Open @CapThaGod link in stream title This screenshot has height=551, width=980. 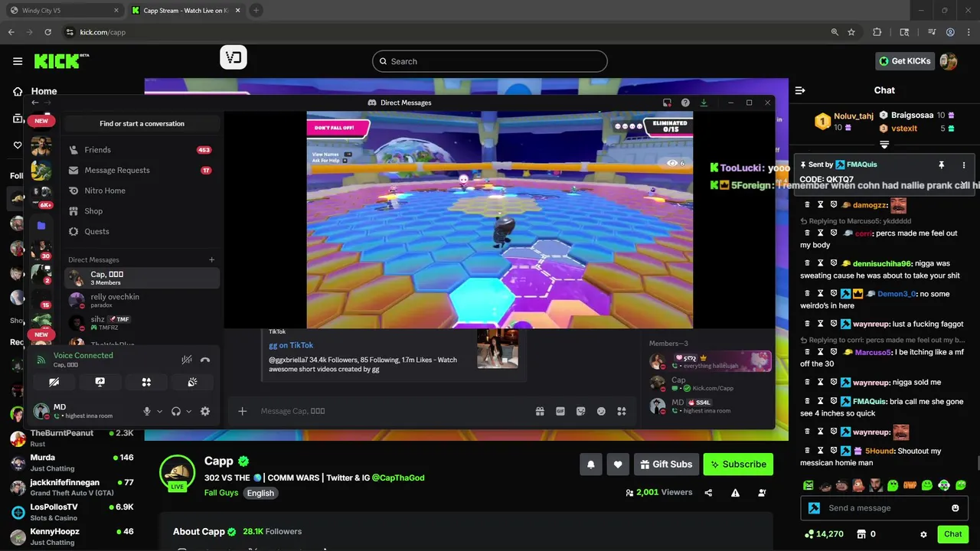tap(398, 478)
